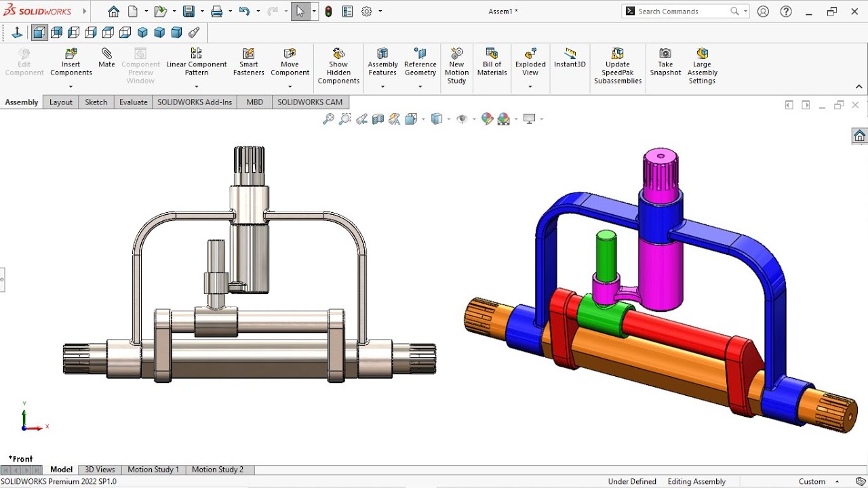Save the assembly with the floppy icon
The image size is (868, 488).
(189, 12)
